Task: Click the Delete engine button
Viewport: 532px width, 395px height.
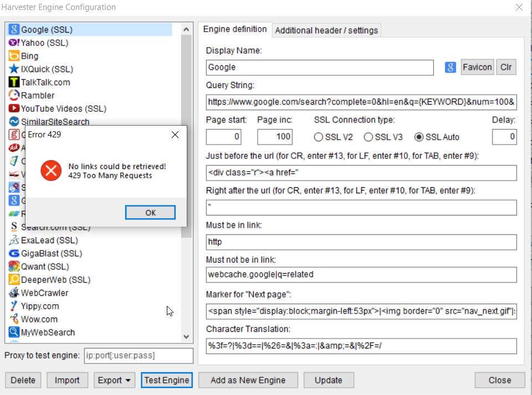Action: 23,380
